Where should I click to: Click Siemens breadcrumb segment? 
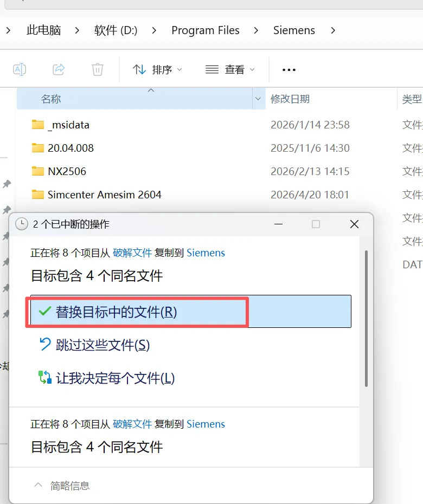(x=294, y=30)
